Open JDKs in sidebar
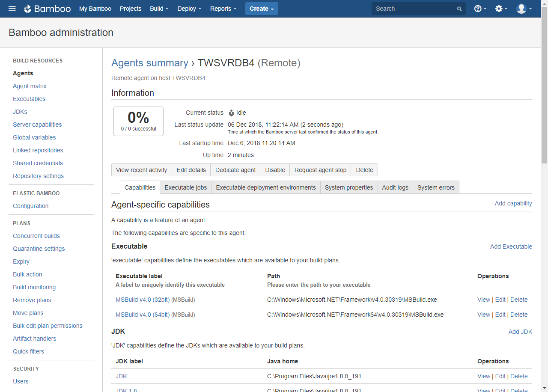The width and height of the screenshot is (548, 392). 20,112
